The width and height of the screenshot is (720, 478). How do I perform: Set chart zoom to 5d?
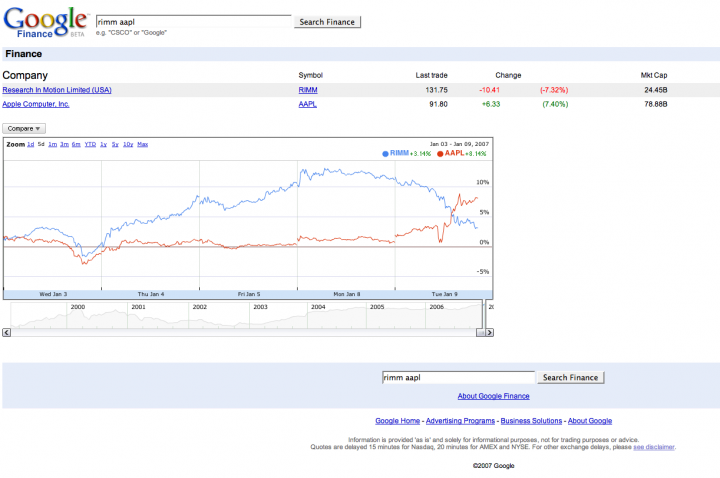point(41,144)
